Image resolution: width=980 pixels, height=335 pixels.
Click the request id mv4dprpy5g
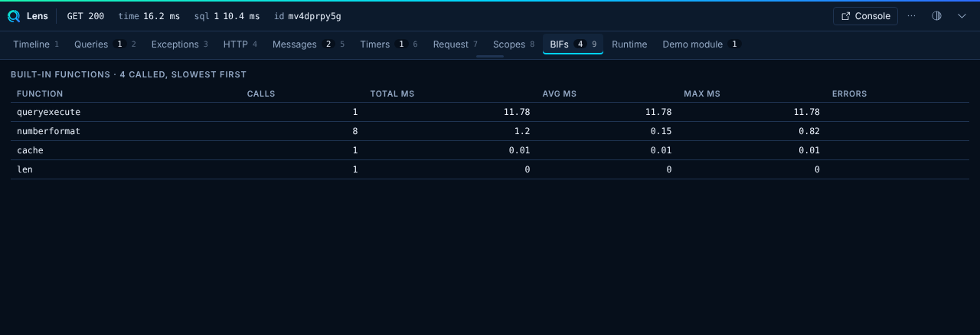click(314, 16)
